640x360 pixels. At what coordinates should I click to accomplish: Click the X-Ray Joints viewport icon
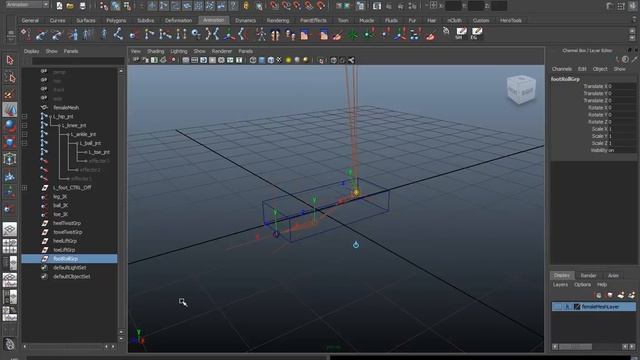click(351, 60)
